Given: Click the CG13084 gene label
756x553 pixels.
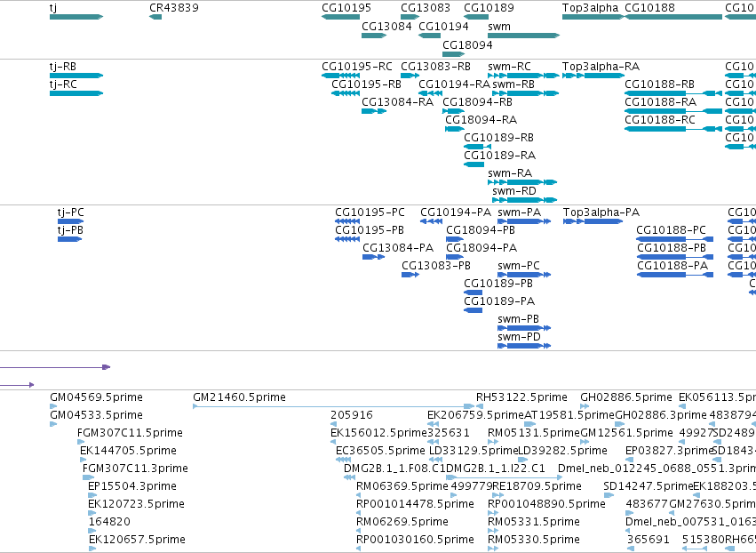Looking at the screenshot, I should (x=386, y=27).
